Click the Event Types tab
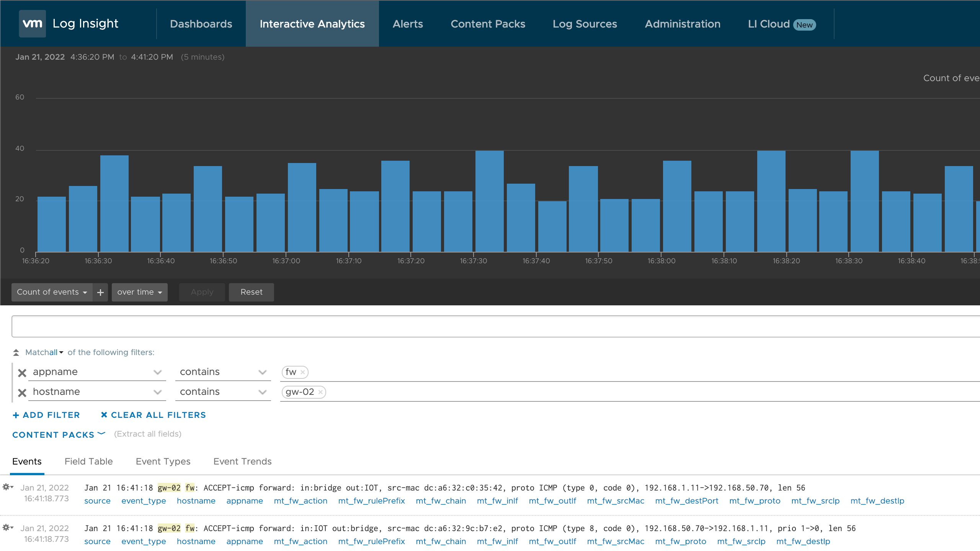Viewport: 980px width, 551px height. (x=163, y=461)
